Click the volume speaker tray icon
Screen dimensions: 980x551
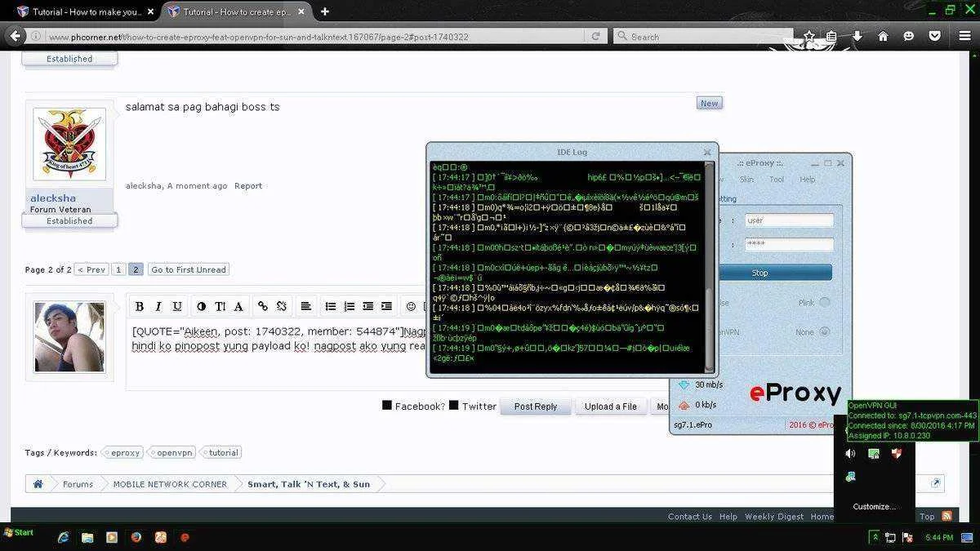coord(850,453)
